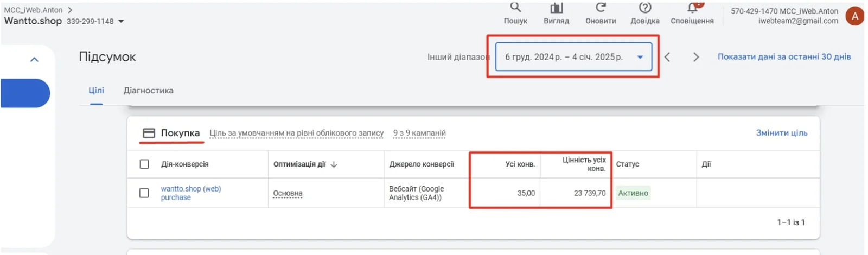Click the Активно status badge
This screenshot has height=255, width=868.
click(x=633, y=193)
